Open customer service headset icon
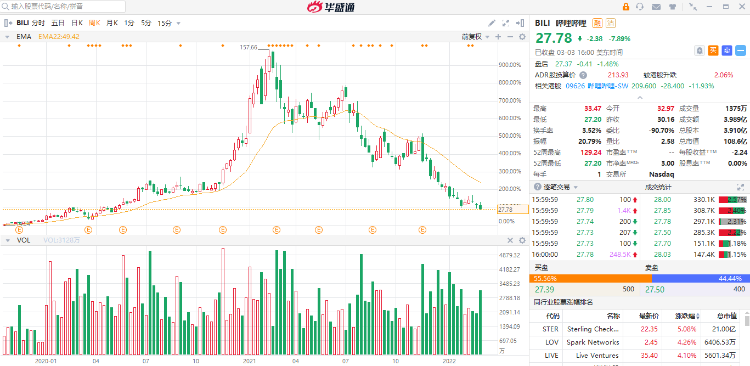 [x=640, y=7]
